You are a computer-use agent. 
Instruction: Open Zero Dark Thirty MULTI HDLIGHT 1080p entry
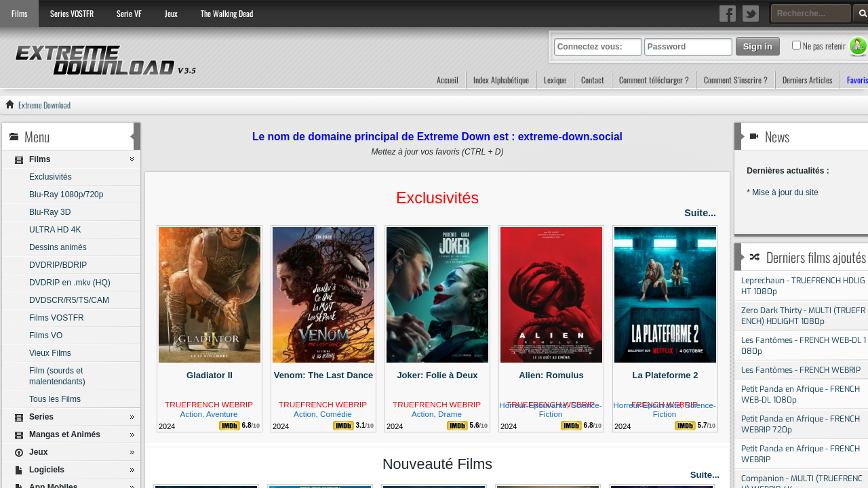click(803, 315)
